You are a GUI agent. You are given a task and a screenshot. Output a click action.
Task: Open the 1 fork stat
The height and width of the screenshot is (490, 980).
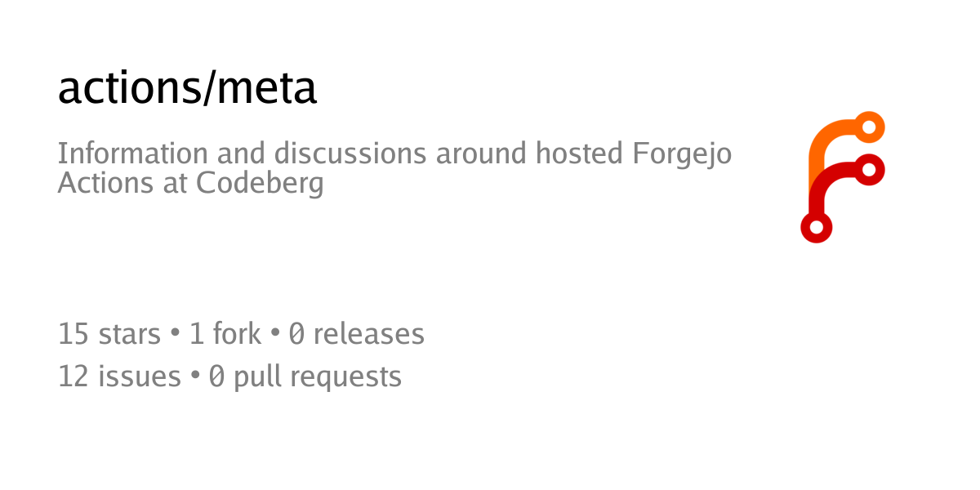(225, 334)
